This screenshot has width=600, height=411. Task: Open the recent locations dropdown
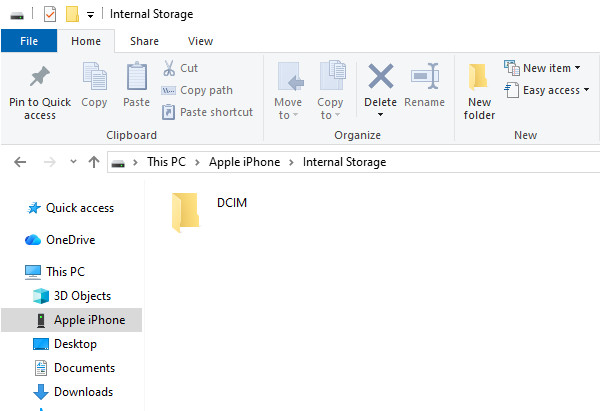pyautogui.click(x=73, y=161)
